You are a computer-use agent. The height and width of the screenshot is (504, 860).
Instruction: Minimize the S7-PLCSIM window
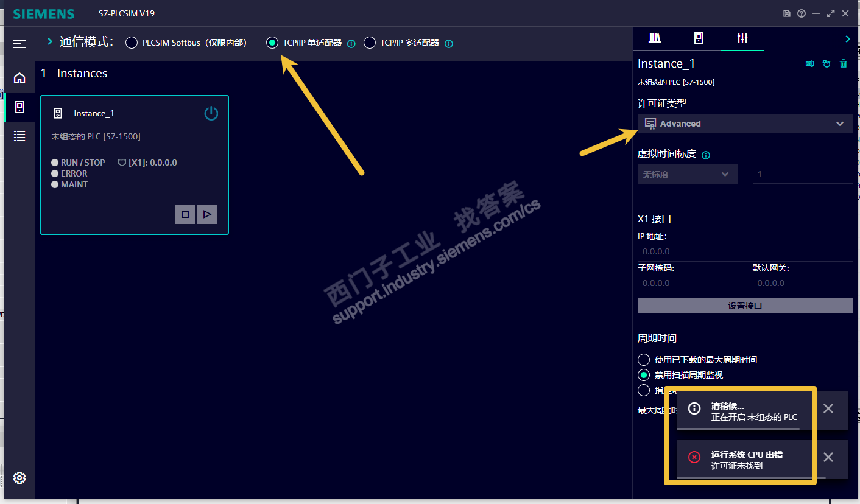[816, 13]
